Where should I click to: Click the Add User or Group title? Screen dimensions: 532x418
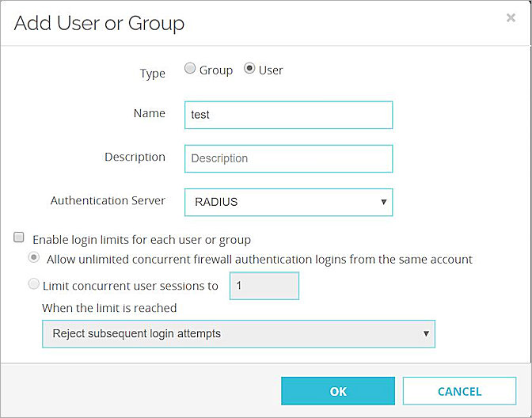tap(99, 23)
